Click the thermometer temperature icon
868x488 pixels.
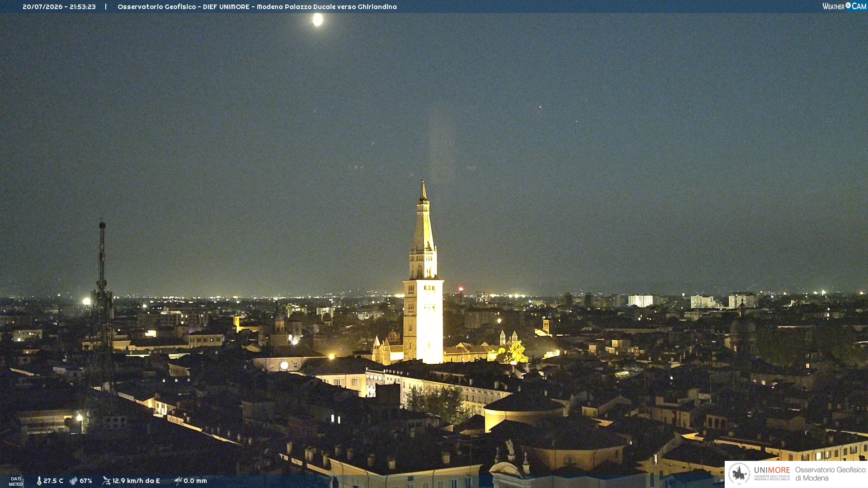[39, 481]
